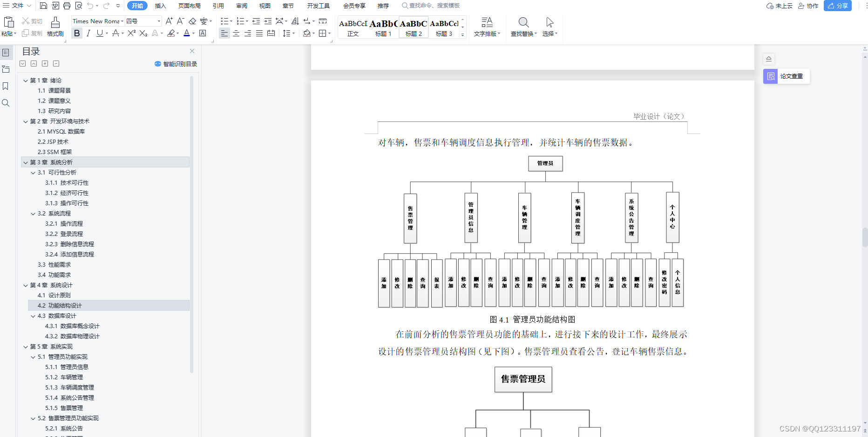Increase paragraph indent
This screenshot has height=437, width=868.
pos(268,21)
